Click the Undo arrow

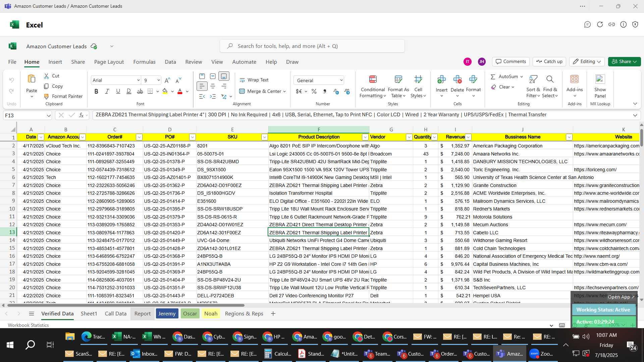coord(11,80)
